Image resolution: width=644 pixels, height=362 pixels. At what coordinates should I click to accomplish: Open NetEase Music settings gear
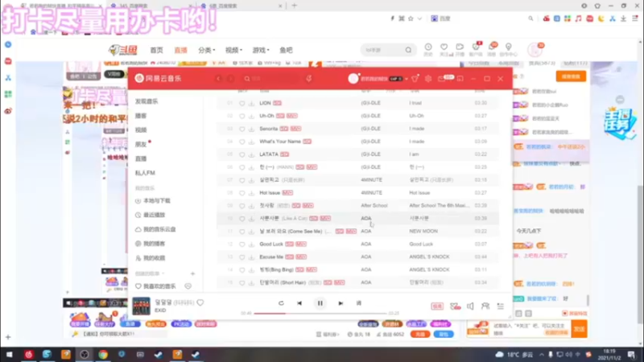pyautogui.click(x=428, y=78)
